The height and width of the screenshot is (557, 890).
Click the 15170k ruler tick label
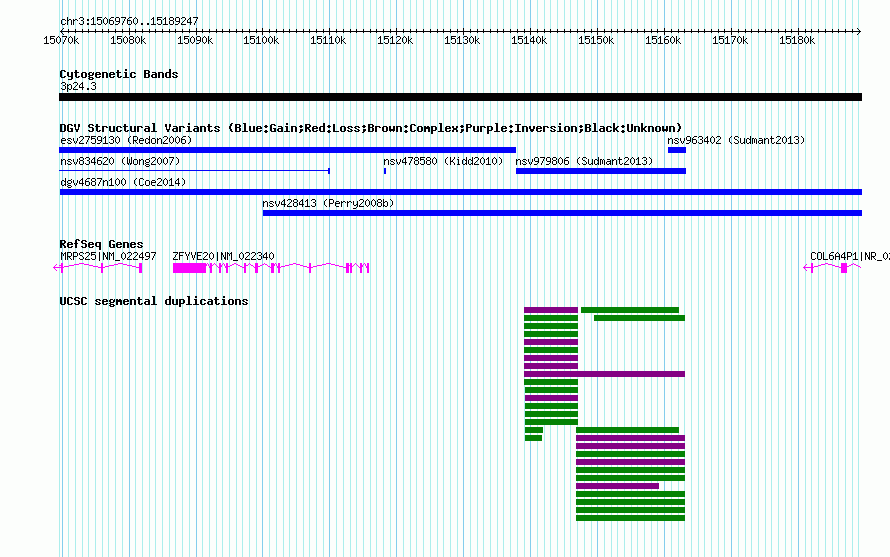[x=730, y=40]
